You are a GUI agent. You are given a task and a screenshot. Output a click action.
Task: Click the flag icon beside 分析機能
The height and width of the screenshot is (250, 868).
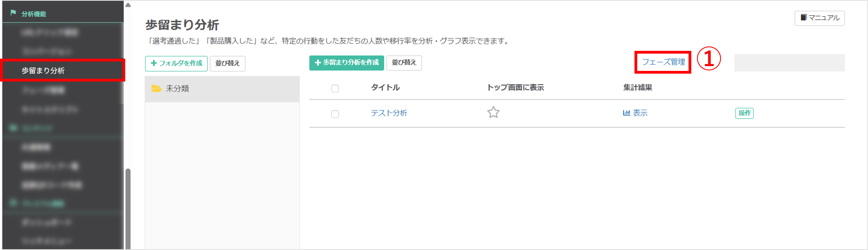click(13, 13)
